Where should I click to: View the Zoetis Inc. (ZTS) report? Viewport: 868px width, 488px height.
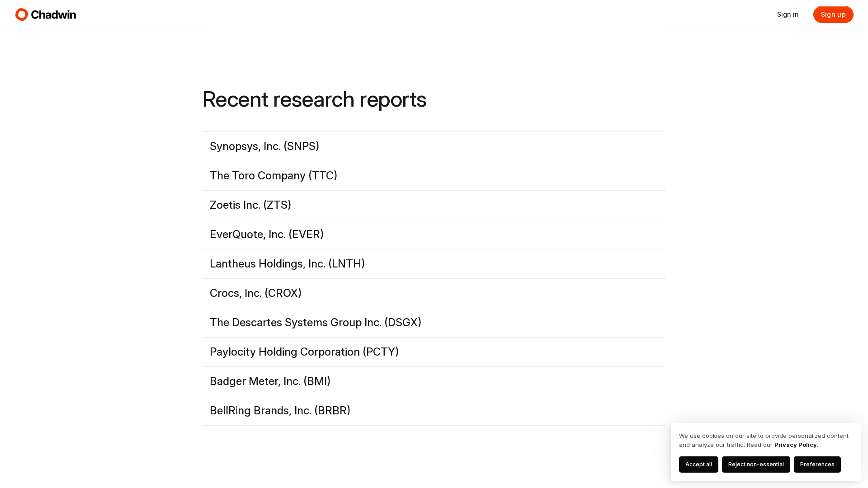click(250, 205)
